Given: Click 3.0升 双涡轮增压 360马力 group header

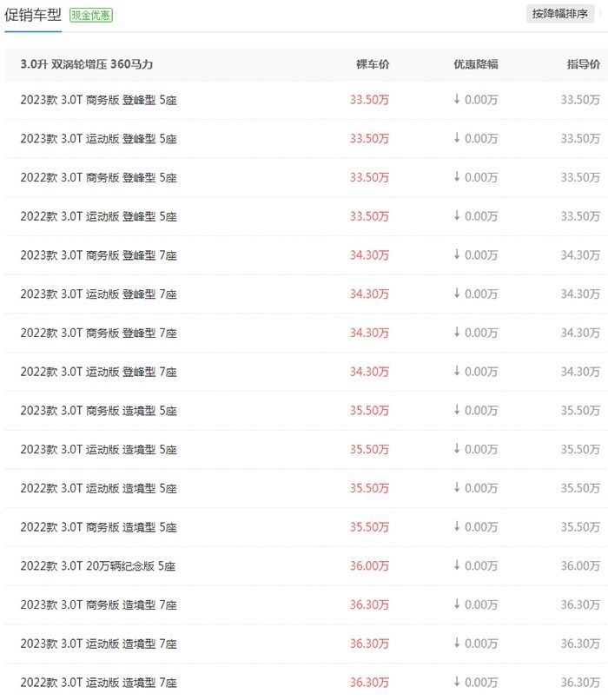Looking at the screenshot, I should point(87,64).
